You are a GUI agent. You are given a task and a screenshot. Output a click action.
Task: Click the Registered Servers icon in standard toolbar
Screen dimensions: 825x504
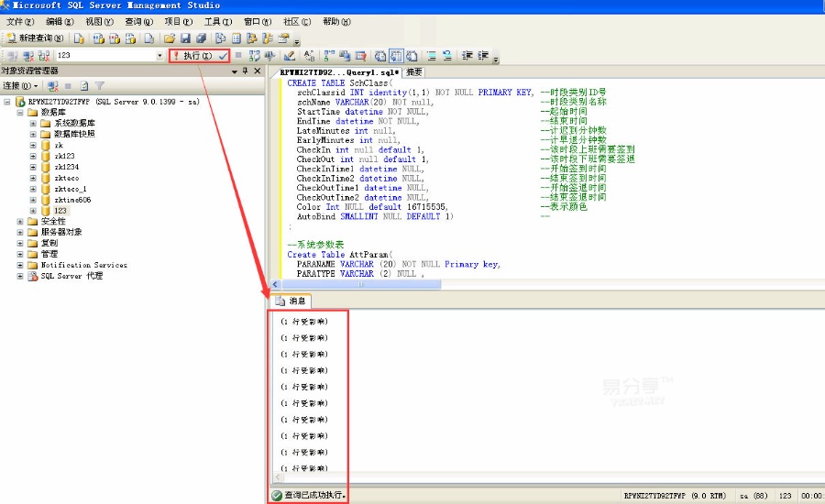(x=220, y=38)
